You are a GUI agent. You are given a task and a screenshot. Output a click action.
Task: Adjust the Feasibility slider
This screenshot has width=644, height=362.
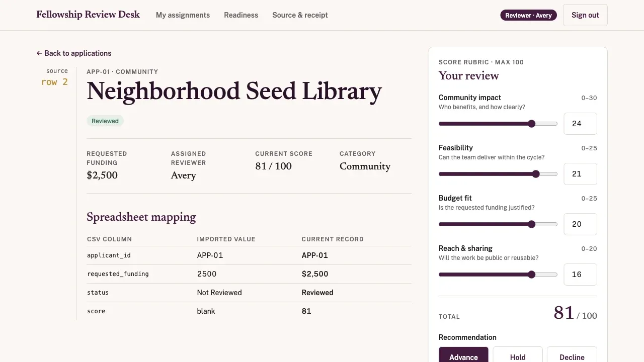(x=498, y=174)
